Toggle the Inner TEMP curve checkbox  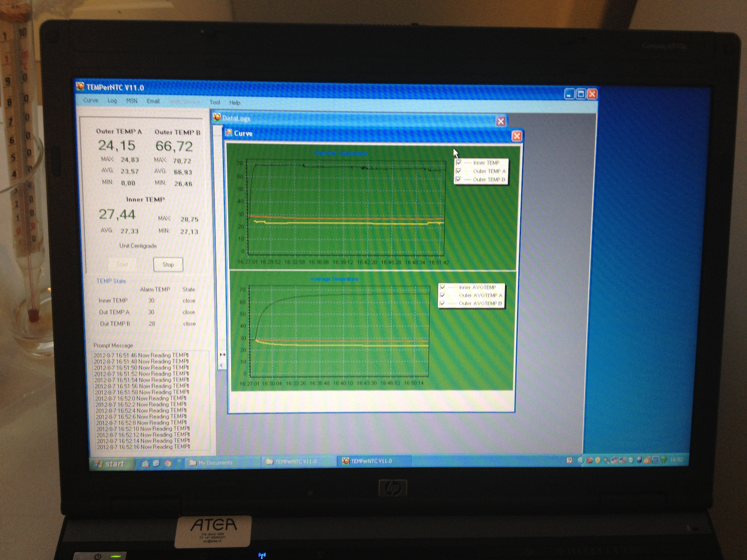tap(459, 163)
